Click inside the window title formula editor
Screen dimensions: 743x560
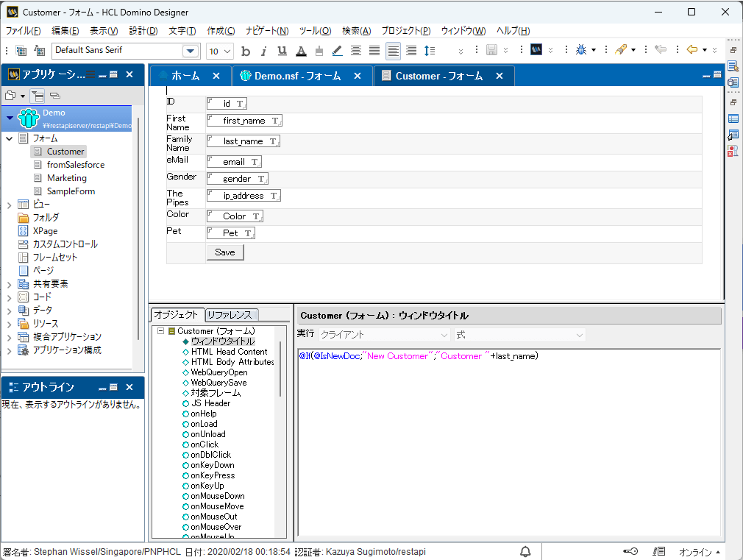(509, 442)
